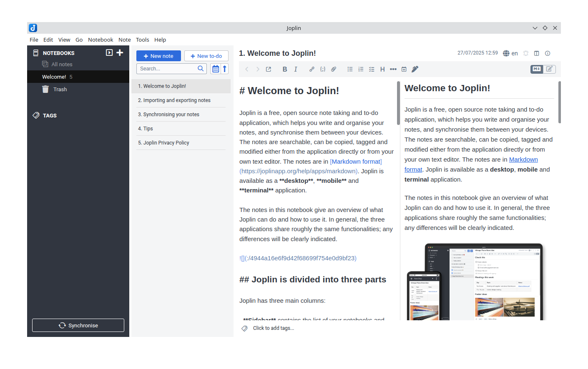Toggle note sort order field calendar icon
The width and height of the screenshot is (588, 369).
click(215, 69)
